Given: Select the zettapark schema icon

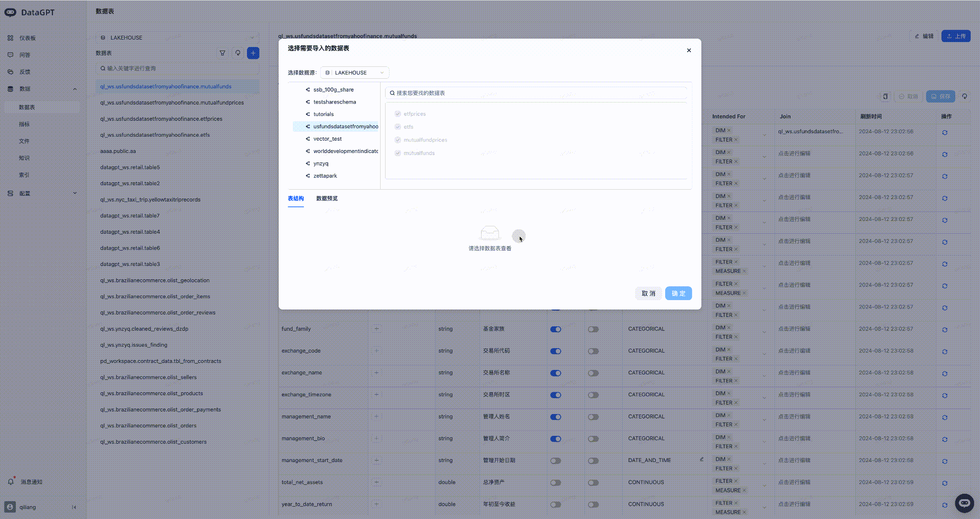Looking at the screenshot, I should click(308, 176).
